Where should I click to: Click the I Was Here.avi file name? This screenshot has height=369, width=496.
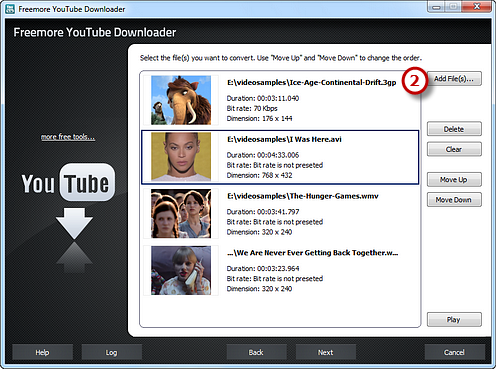point(284,139)
